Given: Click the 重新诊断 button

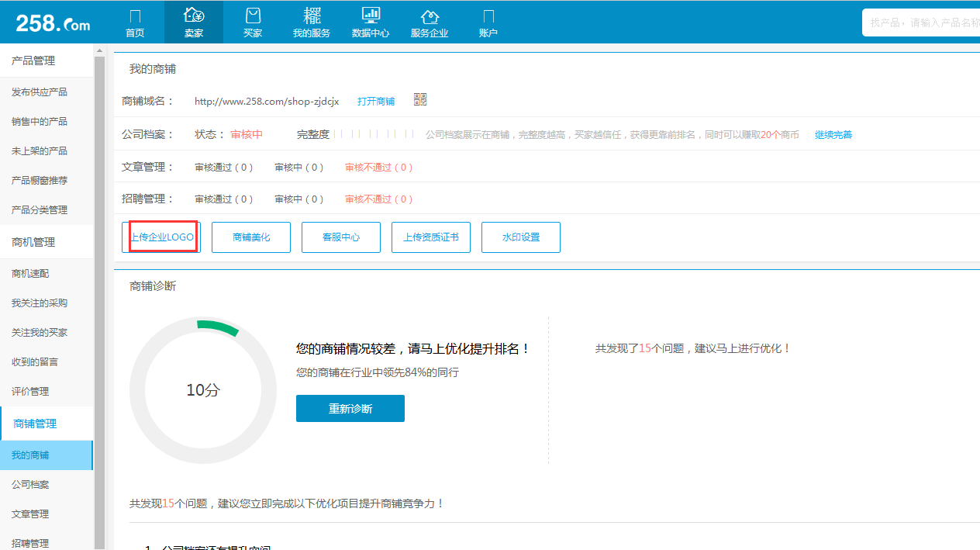Looking at the screenshot, I should click(350, 408).
